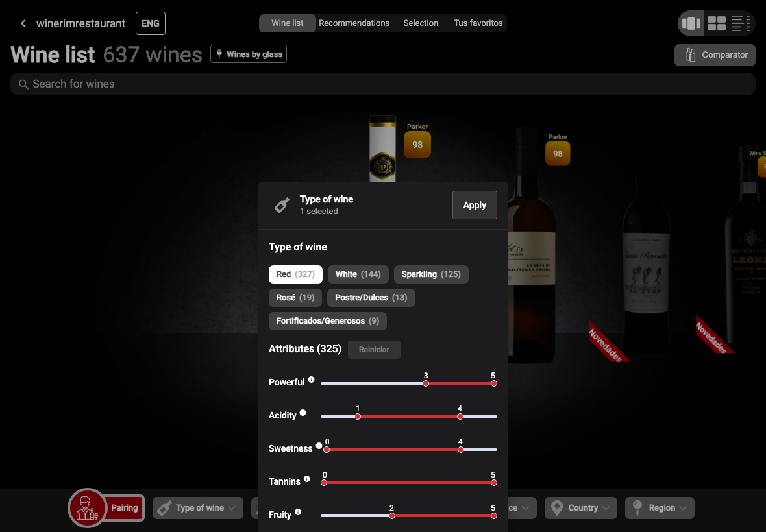Switch to grid view layout icon

pos(716,23)
